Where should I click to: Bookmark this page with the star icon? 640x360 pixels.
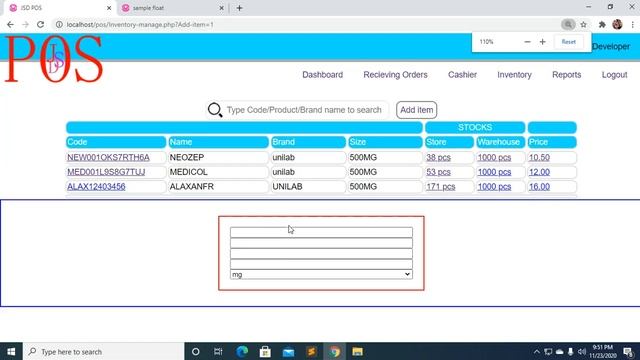point(584,24)
